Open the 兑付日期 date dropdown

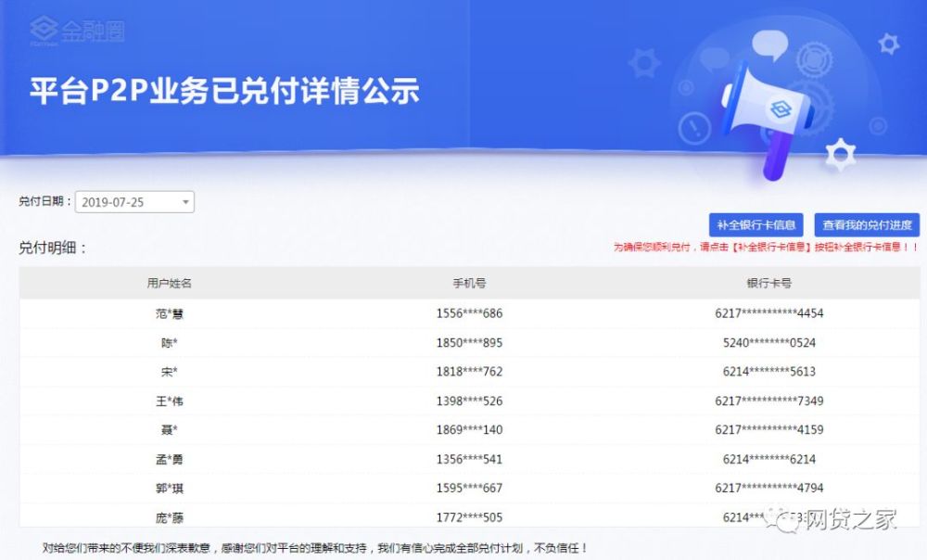click(x=134, y=201)
